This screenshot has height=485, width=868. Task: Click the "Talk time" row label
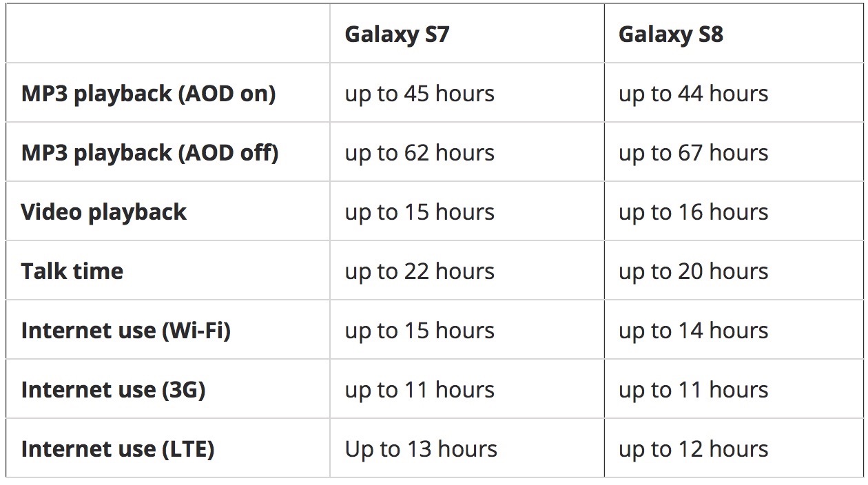click(x=72, y=271)
